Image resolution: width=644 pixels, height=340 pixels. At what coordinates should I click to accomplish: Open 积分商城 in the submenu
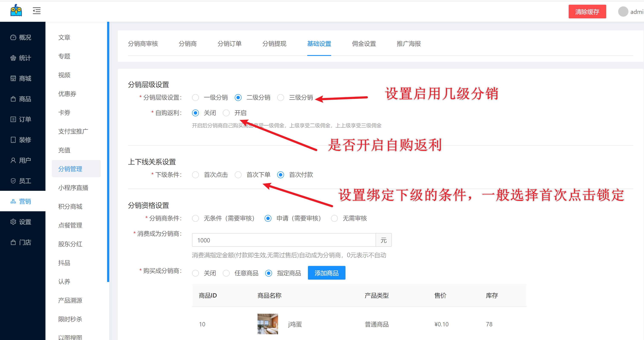(70, 207)
